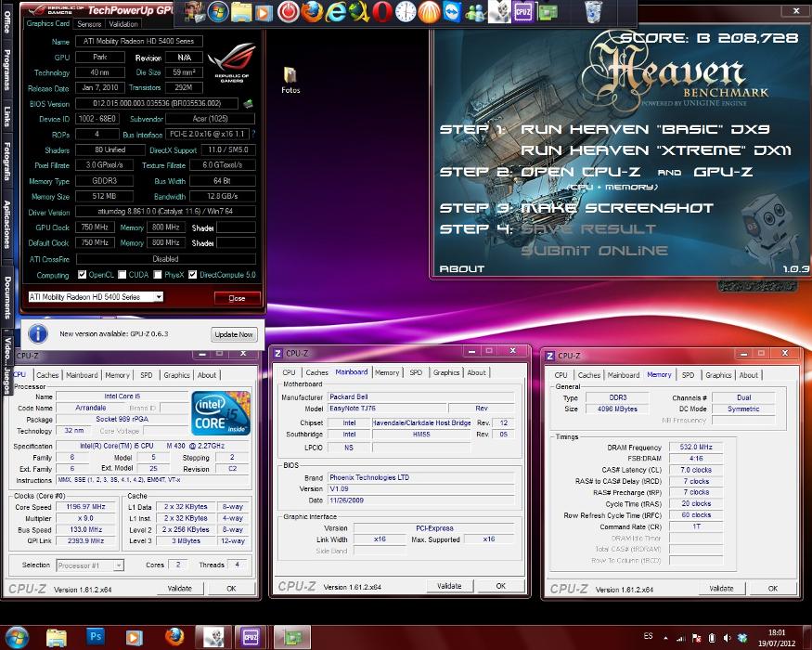Open the clock icon in the dock

point(406,12)
